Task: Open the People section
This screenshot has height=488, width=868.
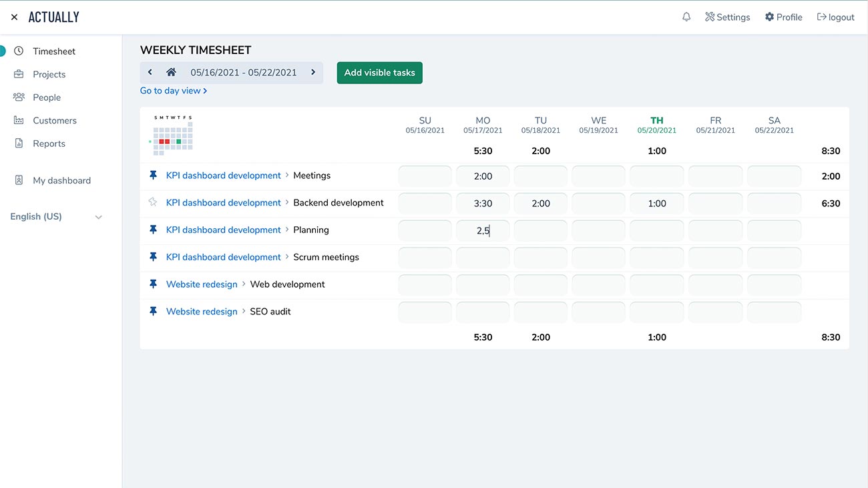Action: point(20,97)
